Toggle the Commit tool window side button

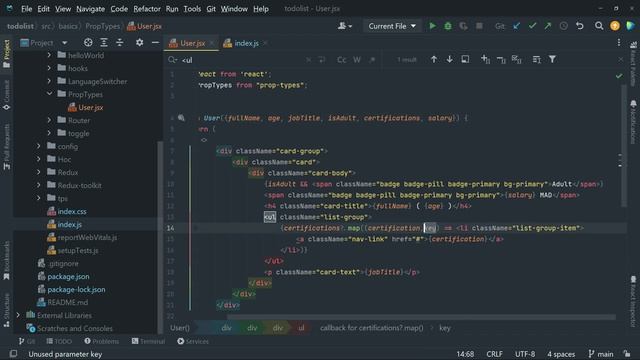tap(7, 95)
